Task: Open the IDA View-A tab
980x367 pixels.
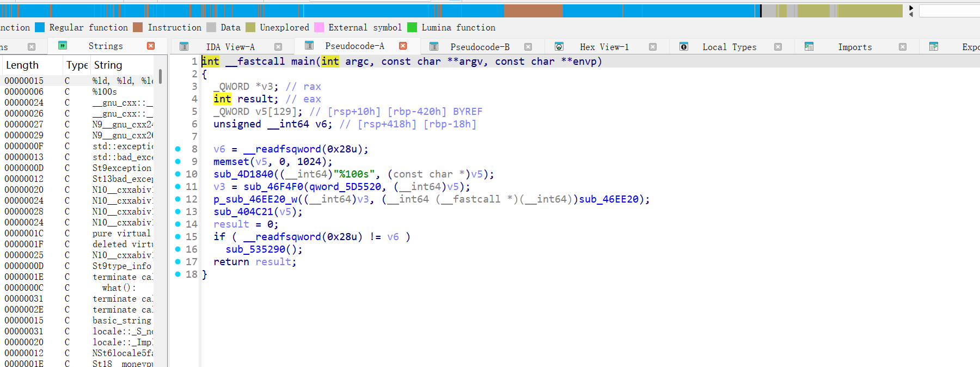Action: (x=230, y=47)
